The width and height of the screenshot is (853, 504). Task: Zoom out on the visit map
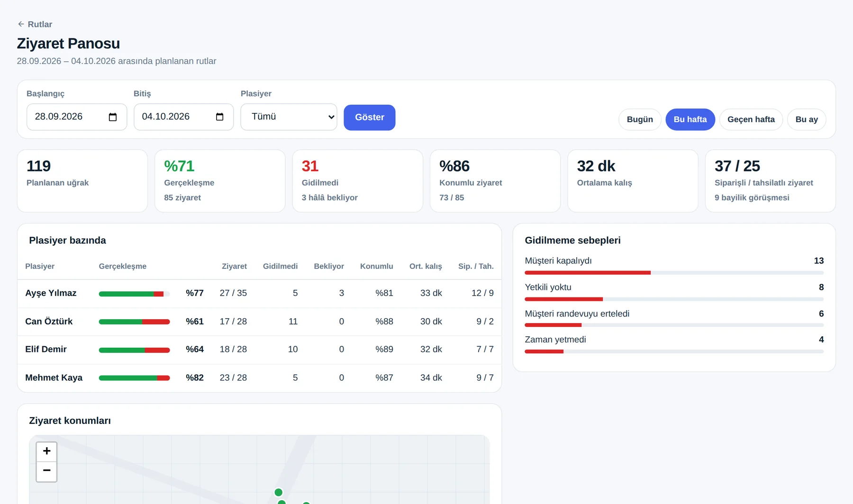[x=46, y=471]
